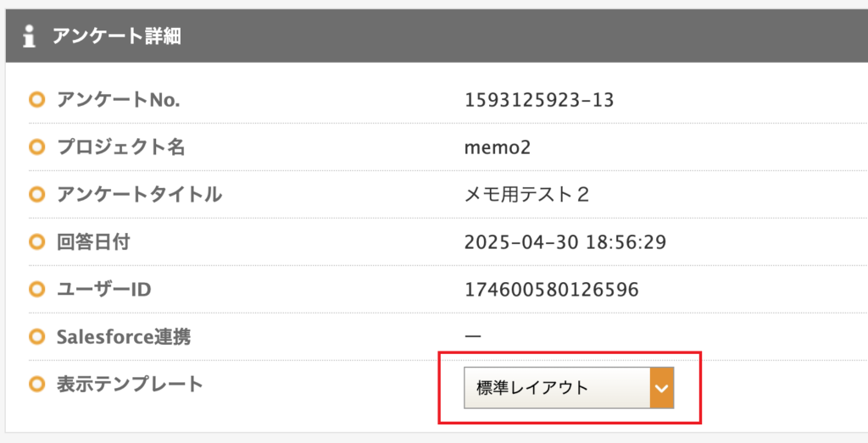
Task: Click the ユーザーID label
Action: coord(103,290)
